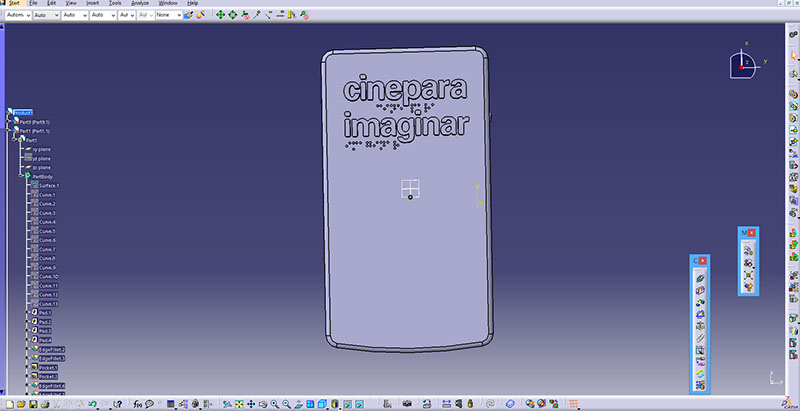Click the Zoom In magnifier icon
This screenshot has width=800, height=411.
274,404
